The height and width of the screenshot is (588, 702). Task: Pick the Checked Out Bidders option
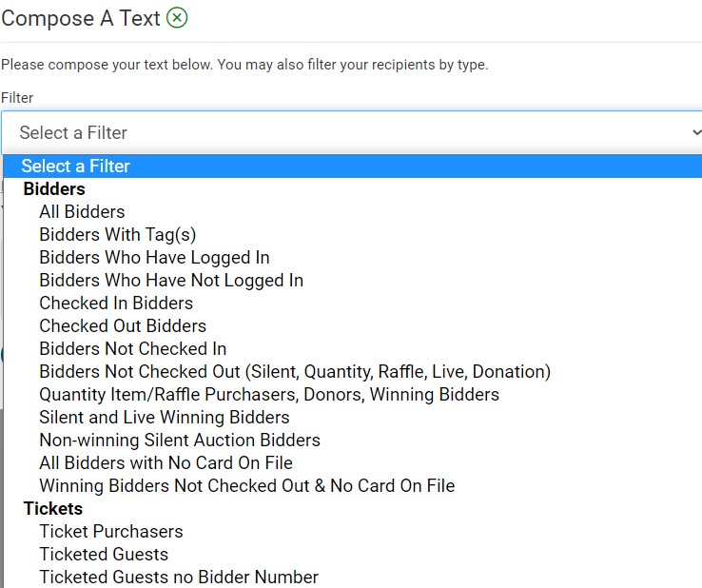(x=123, y=325)
